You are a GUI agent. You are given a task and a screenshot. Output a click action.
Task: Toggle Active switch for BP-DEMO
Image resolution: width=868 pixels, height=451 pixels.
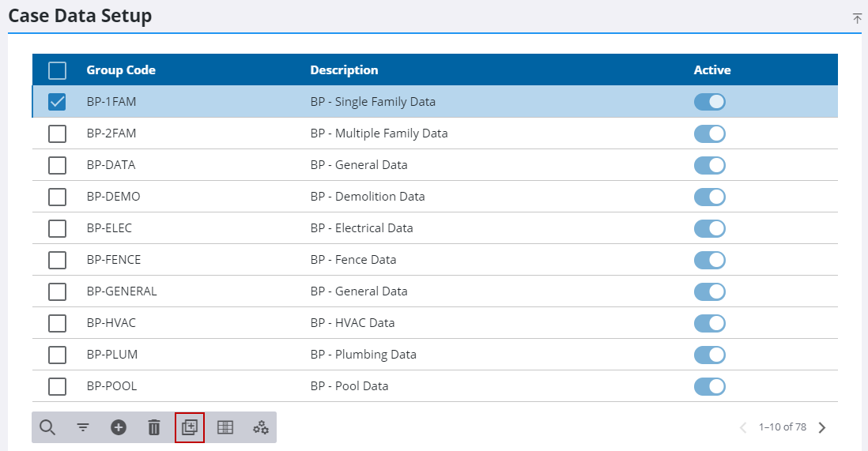click(710, 197)
